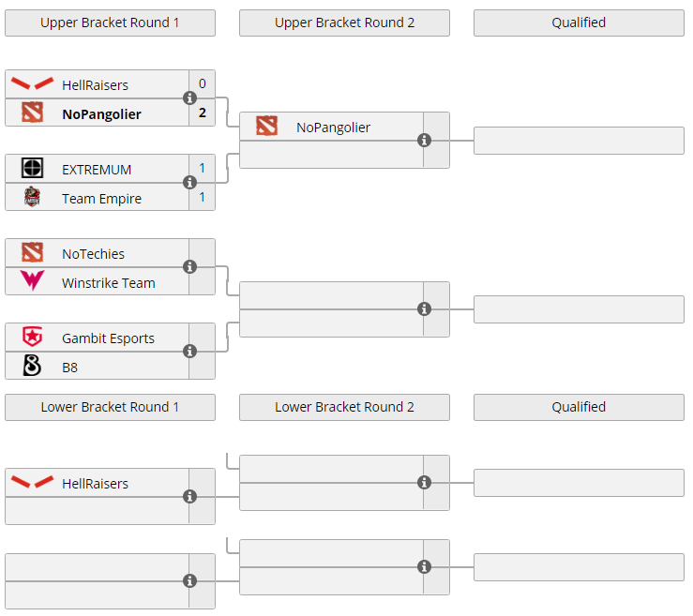The image size is (693, 616).
Task: Click the NoPangolier team name in Round 1
Action: point(101,114)
